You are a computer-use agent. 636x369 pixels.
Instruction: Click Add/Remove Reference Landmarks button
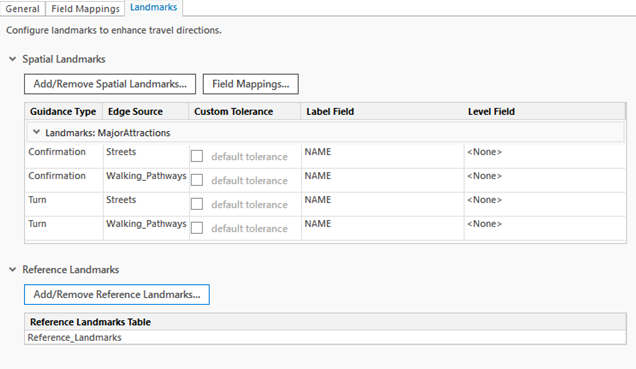pos(117,294)
